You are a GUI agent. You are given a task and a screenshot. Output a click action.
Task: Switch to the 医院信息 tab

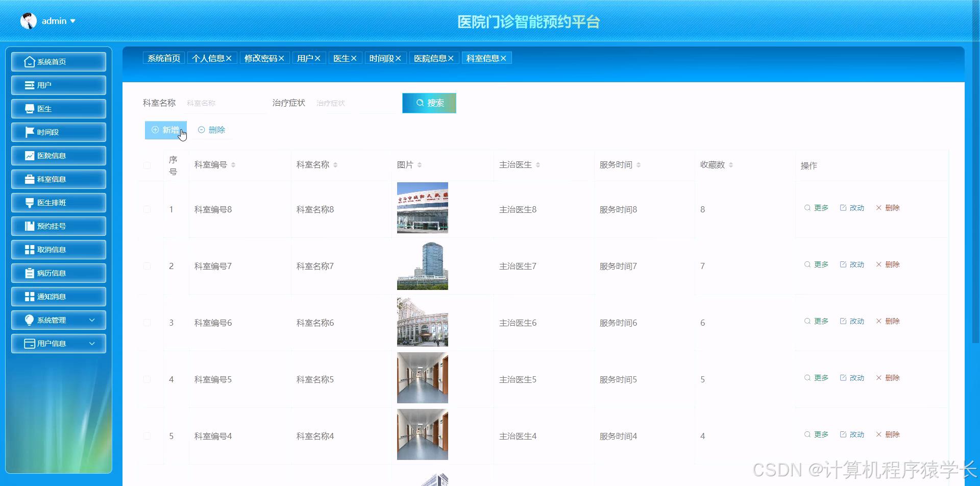click(x=431, y=58)
